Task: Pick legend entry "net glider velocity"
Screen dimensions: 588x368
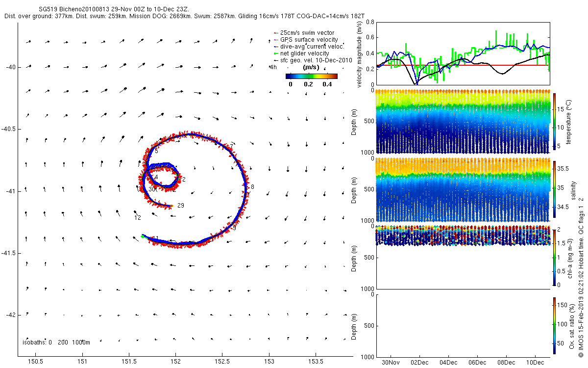Action: 311,53
